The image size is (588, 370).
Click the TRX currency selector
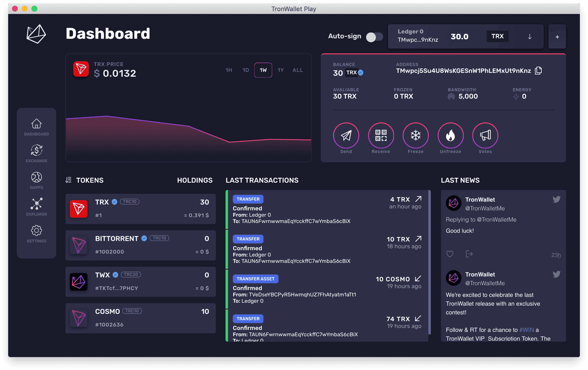[x=497, y=36]
